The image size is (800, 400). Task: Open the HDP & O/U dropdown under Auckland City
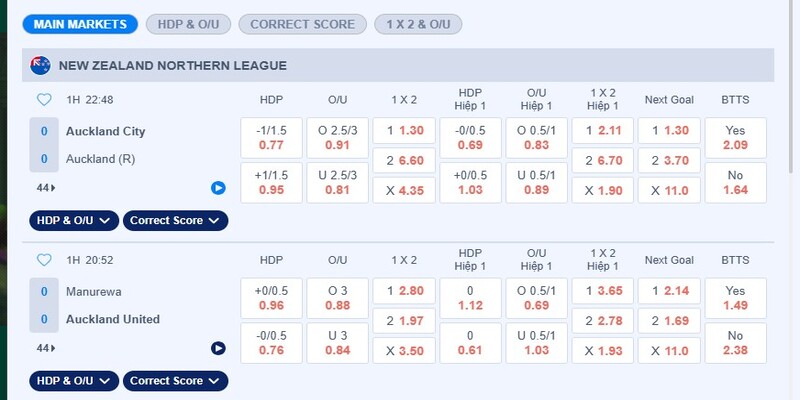(75, 220)
